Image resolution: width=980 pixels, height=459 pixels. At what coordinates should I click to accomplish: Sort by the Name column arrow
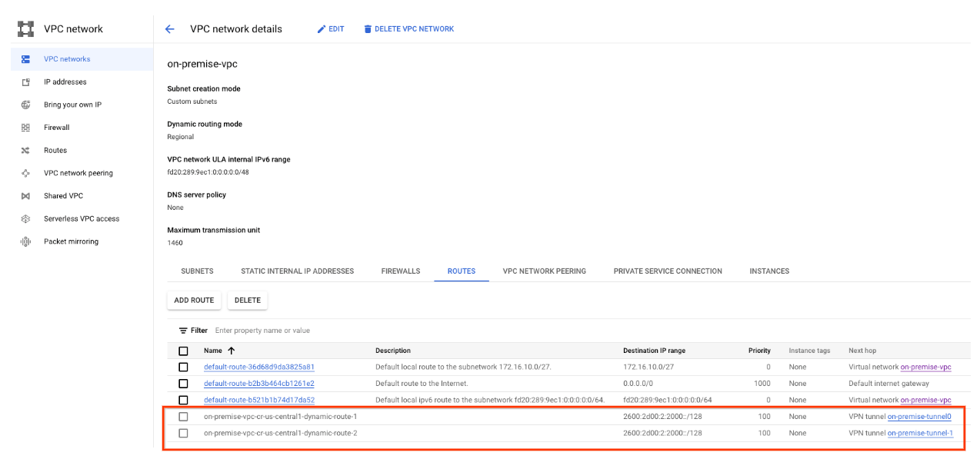click(x=232, y=351)
